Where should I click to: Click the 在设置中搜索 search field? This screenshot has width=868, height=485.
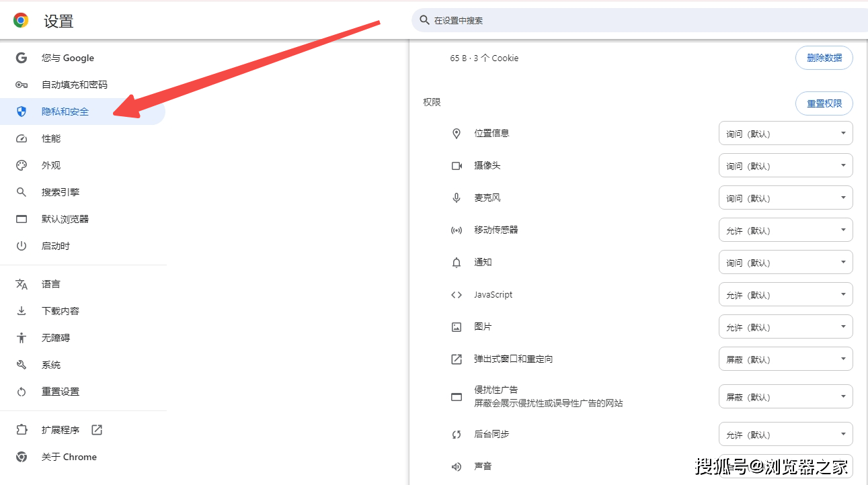(639, 20)
